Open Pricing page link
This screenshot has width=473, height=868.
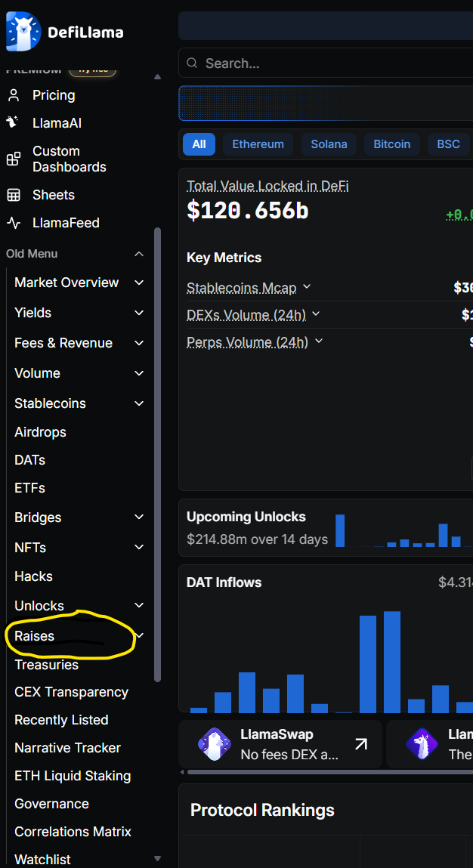54,95
